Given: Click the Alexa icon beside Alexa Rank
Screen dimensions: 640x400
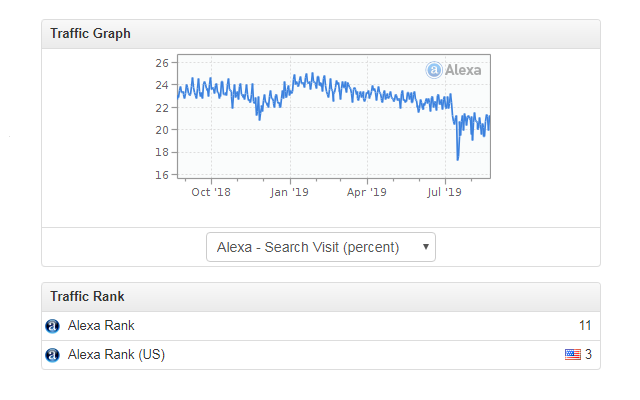Looking at the screenshot, I should point(53,326).
